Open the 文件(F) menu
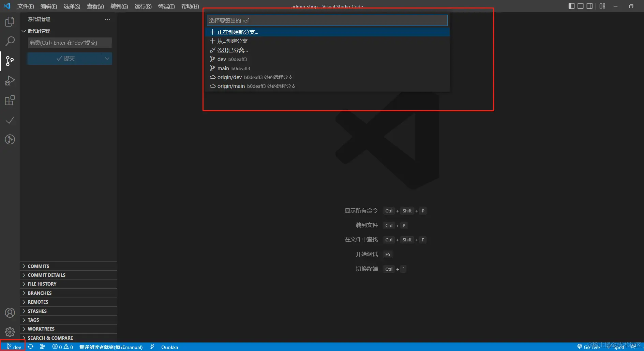This screenshot has width=644, height=351. coord(26,6)
